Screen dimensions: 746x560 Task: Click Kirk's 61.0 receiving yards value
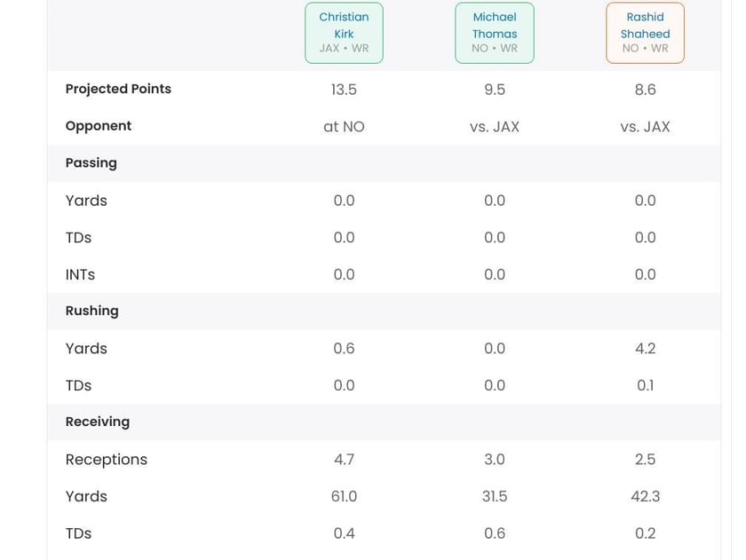click(x=344, y=496)
